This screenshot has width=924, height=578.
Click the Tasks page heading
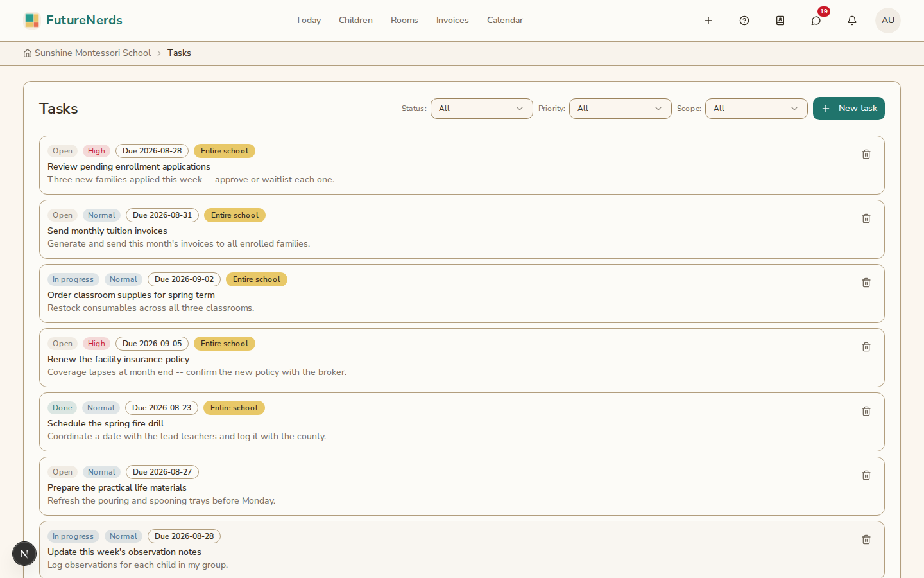click(58, 109)
